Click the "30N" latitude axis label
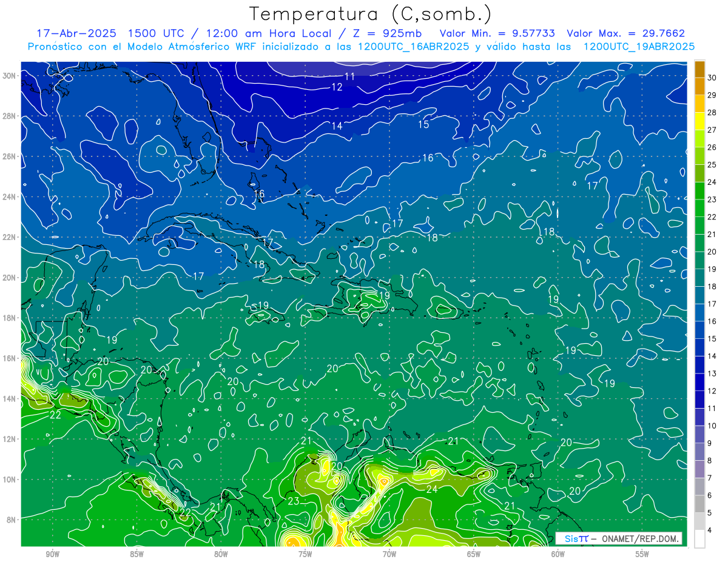This screenshot has width=728, height=562. tap(9, 76)
